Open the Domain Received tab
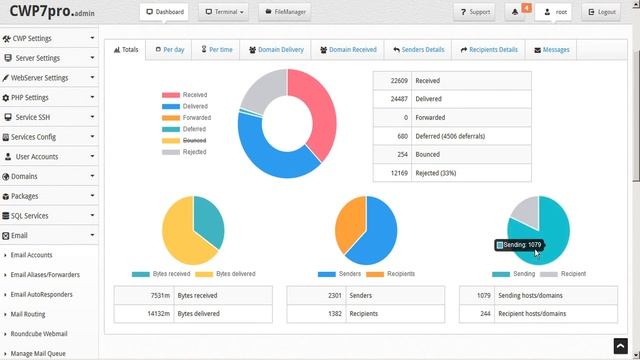The width and height of the screenshot is (640, 360). tap(348, 50)
